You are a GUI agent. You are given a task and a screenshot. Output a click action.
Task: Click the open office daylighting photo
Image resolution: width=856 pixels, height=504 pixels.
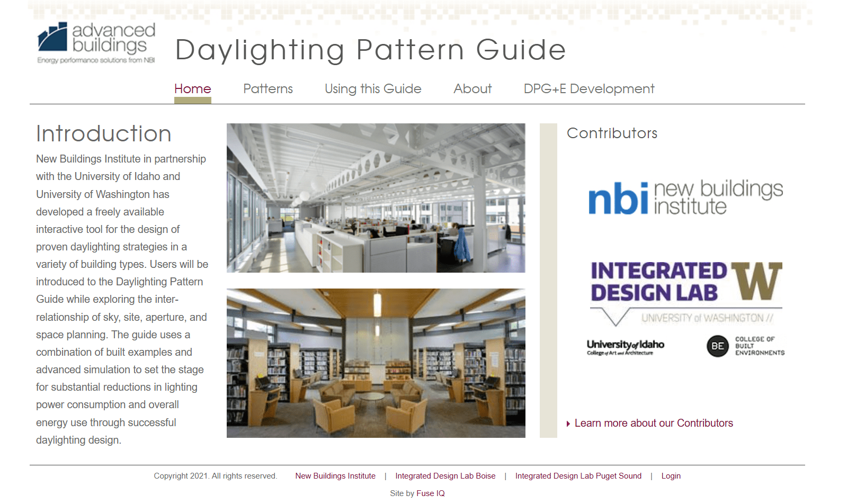[376, 198]
